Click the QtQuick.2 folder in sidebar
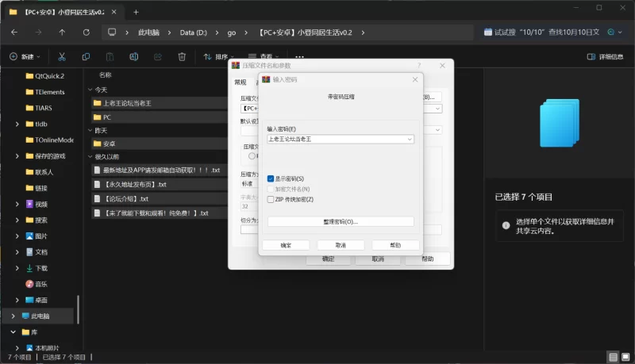This screenshot has width=635, height=364. pos(45,76)
